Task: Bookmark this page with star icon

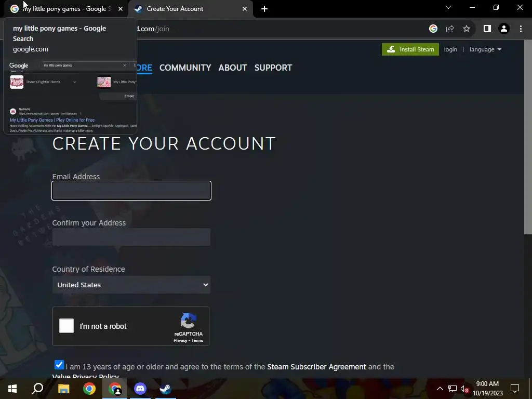Action: (x=467, y=29)
